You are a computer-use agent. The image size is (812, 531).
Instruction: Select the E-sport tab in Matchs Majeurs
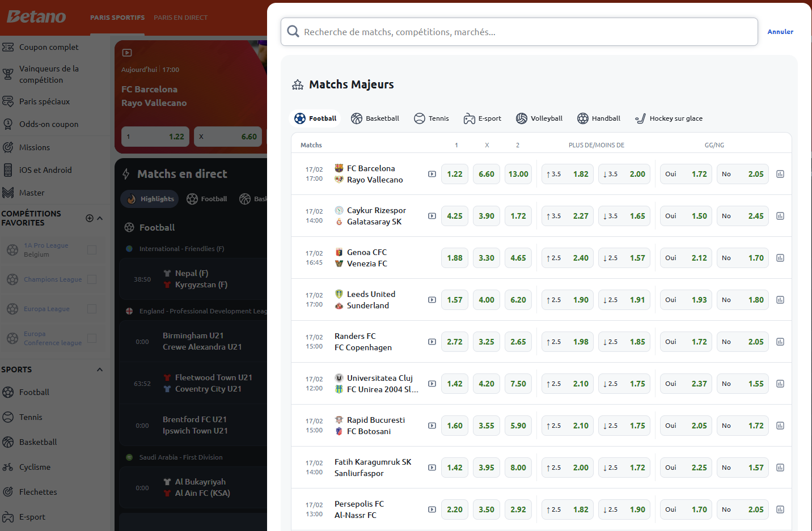(483, 118)
